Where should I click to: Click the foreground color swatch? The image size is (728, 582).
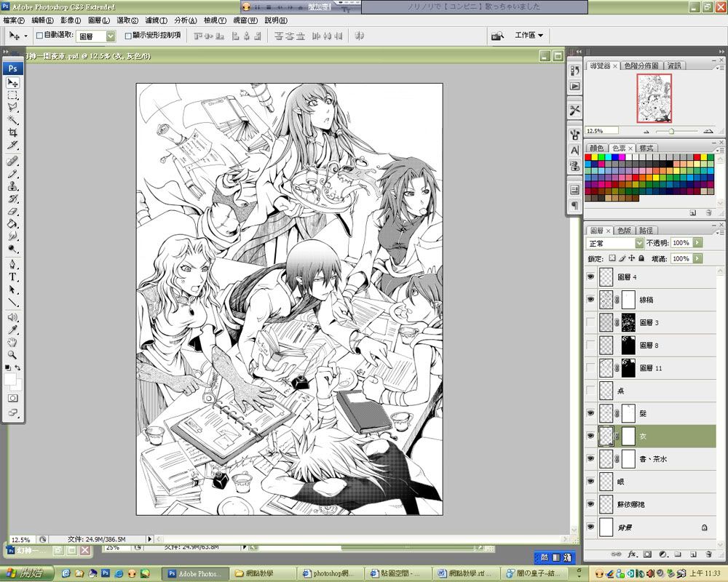9,379
